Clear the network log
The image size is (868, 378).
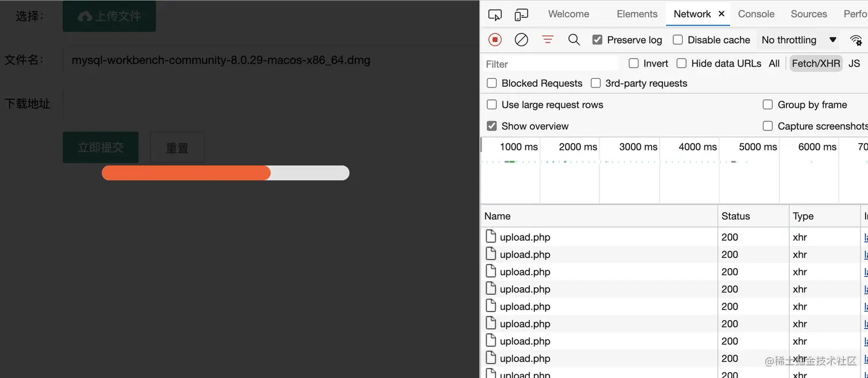point(521,40)
